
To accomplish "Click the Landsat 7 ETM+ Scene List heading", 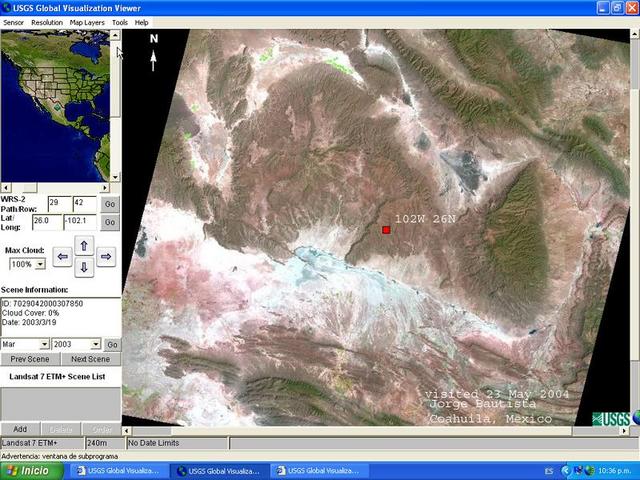I will (57, 377).
